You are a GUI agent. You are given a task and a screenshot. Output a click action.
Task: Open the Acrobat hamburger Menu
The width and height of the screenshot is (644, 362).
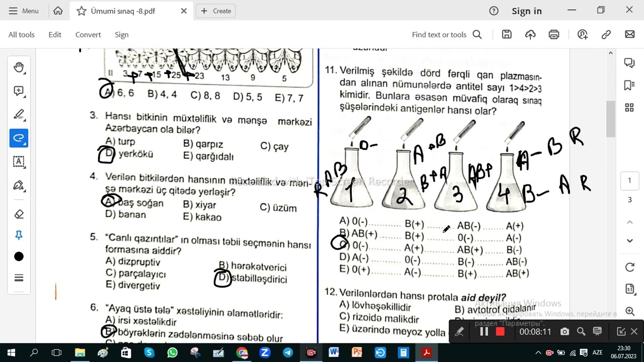(24, 11)
